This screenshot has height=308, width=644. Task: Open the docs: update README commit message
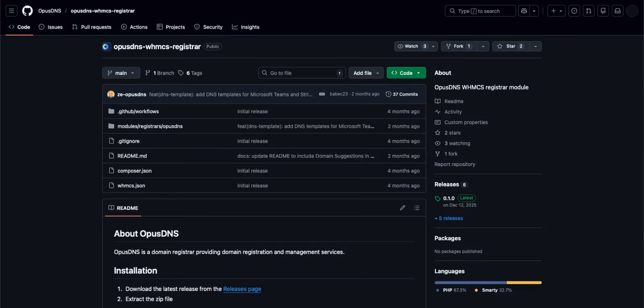306,156
